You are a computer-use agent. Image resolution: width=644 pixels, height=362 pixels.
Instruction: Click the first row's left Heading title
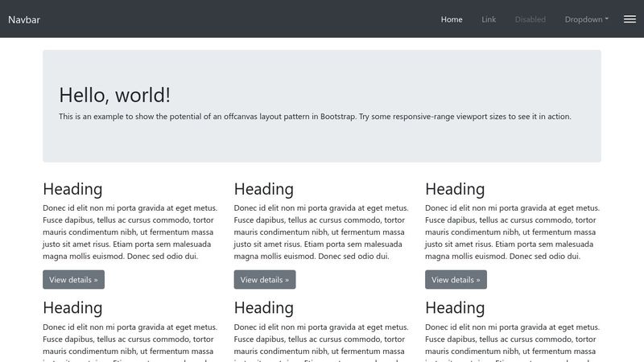[72, 189]
